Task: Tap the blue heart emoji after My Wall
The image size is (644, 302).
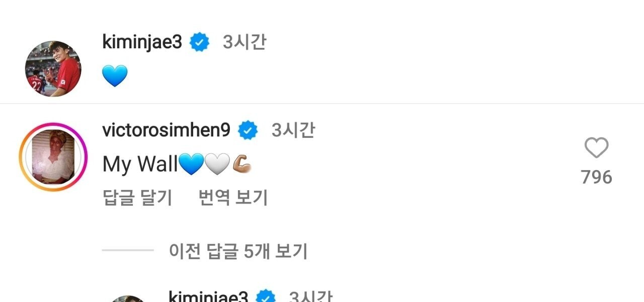Action: coord(191,165)
